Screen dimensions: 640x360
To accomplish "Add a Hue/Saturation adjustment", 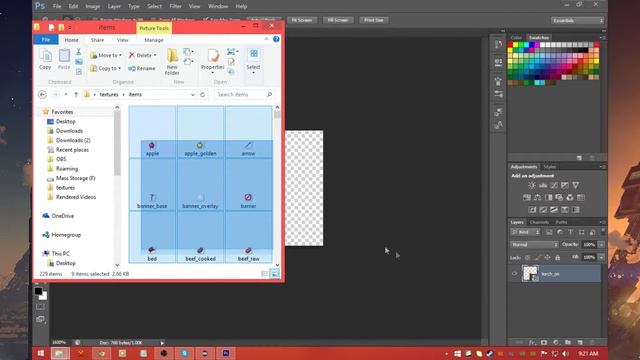I will [527, 198].
